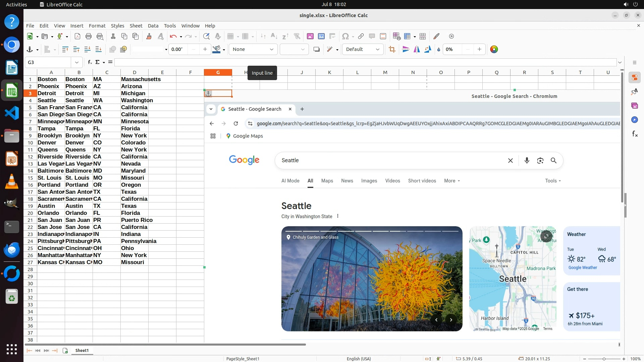The width and height of the screenshot is (644, 362).
Task: Click the Insert Image toolbar icon
Action: click(x=310, y=36)
